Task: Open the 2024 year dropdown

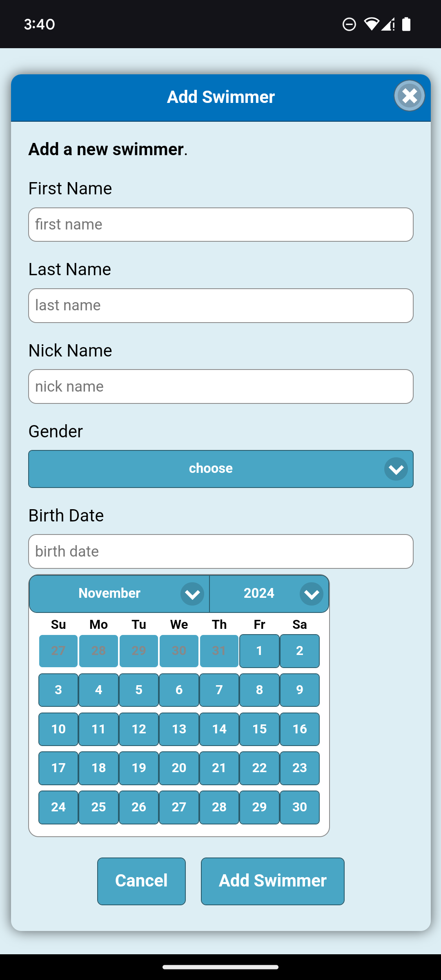Action: click(x=269, y=594)
